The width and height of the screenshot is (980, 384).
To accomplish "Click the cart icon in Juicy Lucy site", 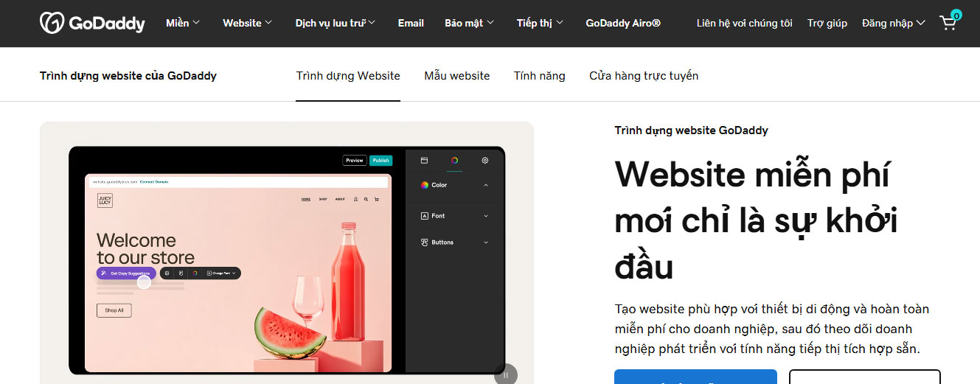I will 376,199.
